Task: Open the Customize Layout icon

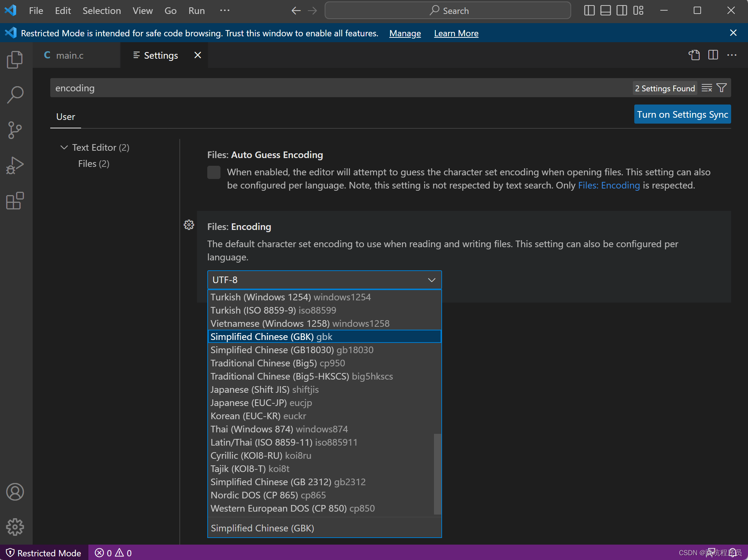Action: pos(638,11)
